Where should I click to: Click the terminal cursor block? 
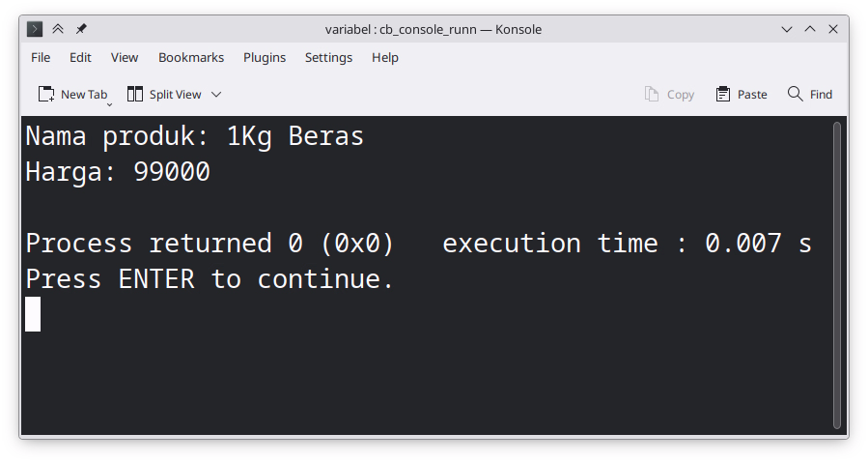click(x=33, y=314)
